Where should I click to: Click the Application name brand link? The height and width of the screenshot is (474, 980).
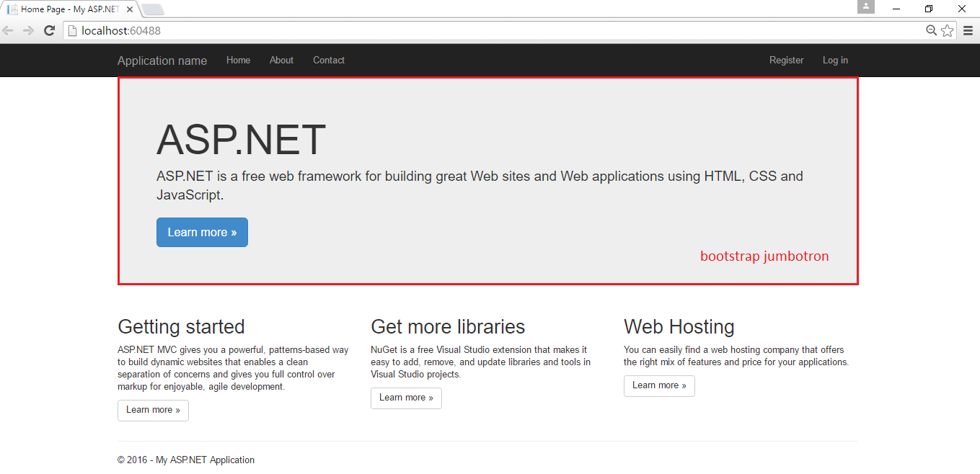pos(162,61)
